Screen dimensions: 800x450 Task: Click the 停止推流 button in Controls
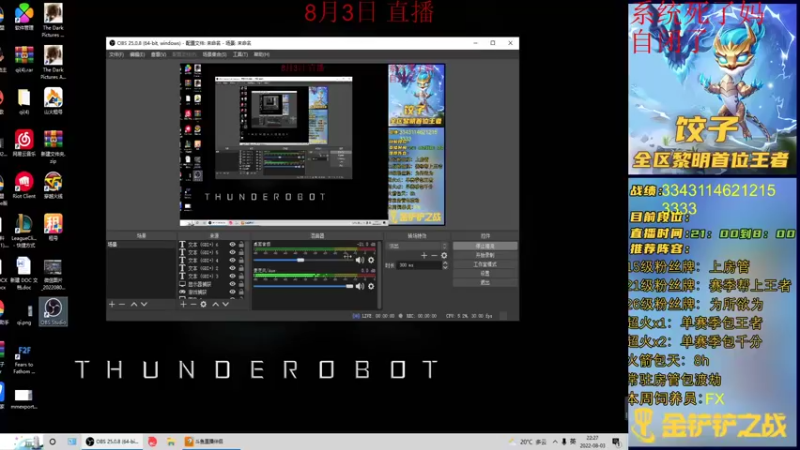click(x=485, y=246)
